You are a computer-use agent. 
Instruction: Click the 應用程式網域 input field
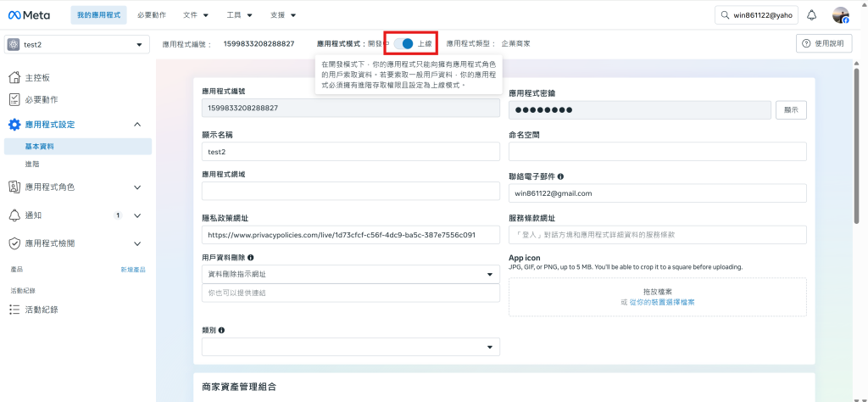(x=351, y=191)
